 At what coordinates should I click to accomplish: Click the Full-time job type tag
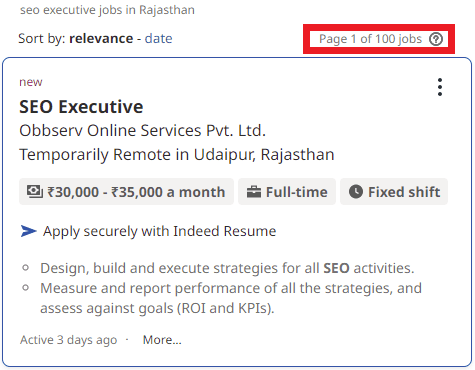[x=287, y=192]
